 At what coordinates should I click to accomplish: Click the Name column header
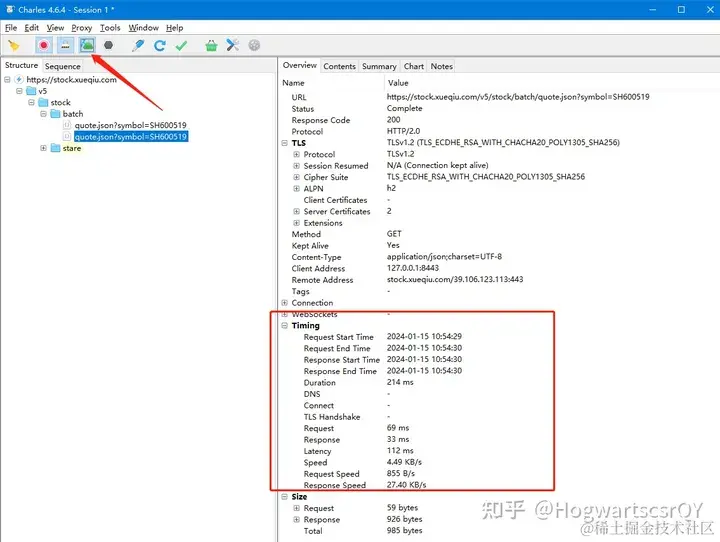(x=293, y=83)
